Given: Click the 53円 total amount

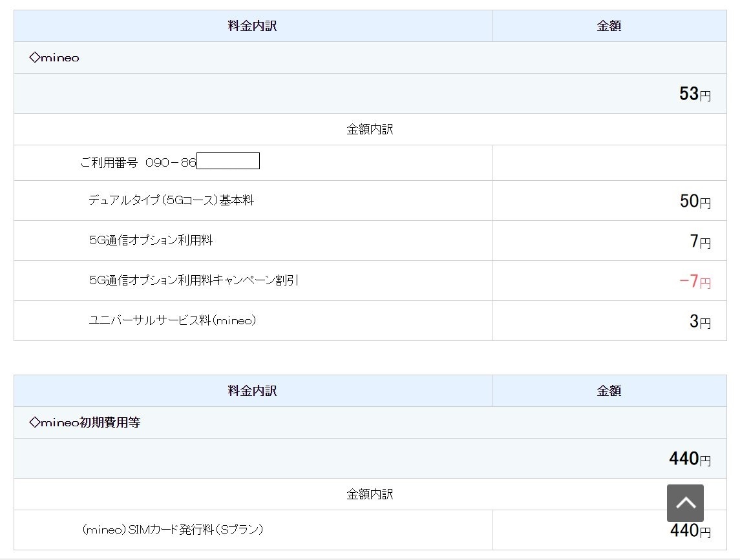Looking at the screenshot, I should point(695,94).
